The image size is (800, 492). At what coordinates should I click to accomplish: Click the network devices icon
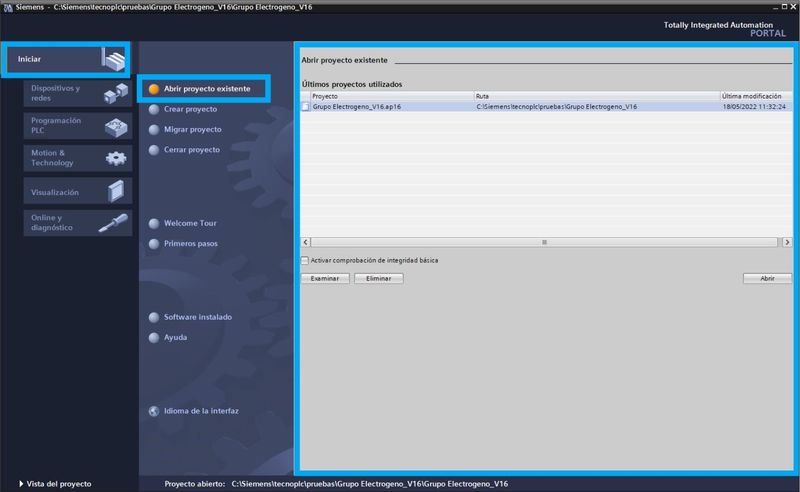point(116,93)
